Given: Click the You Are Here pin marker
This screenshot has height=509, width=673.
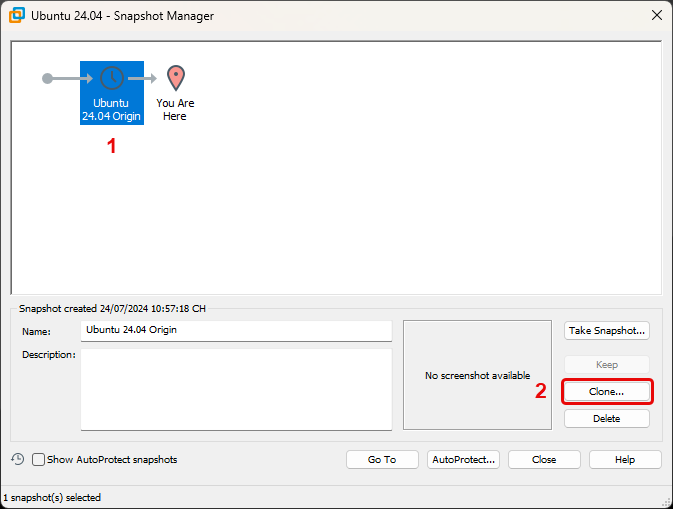Looking at the screenshot, I should click(x=175, y=78).
